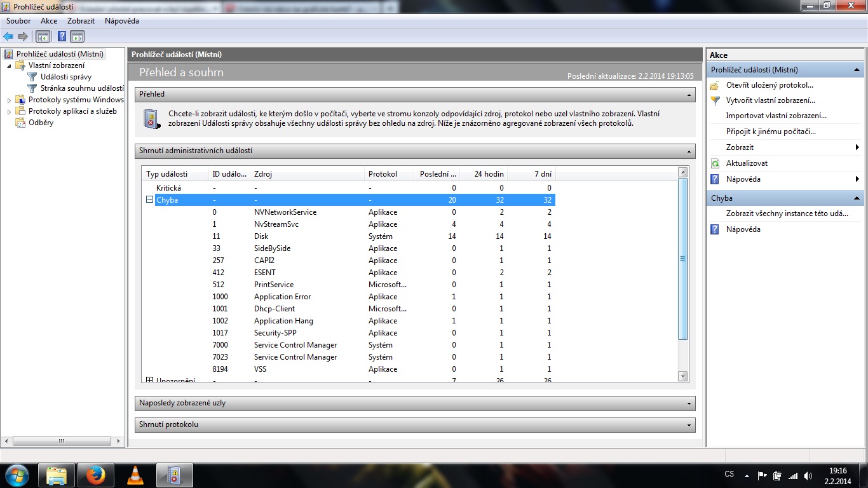The width and height of the screenshot is (868, 488).
Task: Open the Akce menu
Action: 49,21
